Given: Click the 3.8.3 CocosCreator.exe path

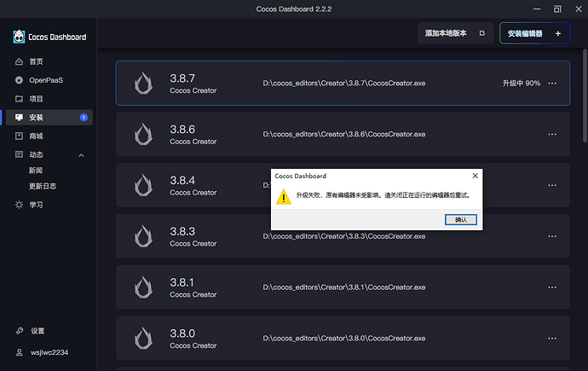Looking at the screenshot, I should click(x=344, y=236).
